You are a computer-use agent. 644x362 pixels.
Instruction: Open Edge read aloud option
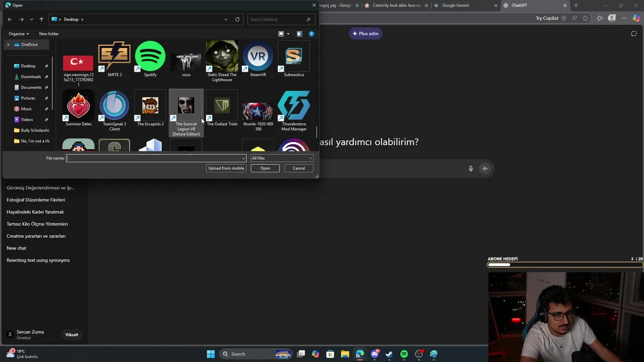pos(574,18)
